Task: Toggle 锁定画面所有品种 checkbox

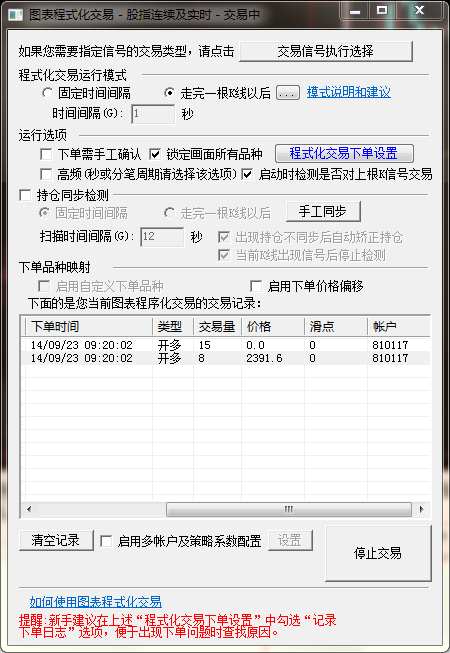Action: tap(155, 155)
